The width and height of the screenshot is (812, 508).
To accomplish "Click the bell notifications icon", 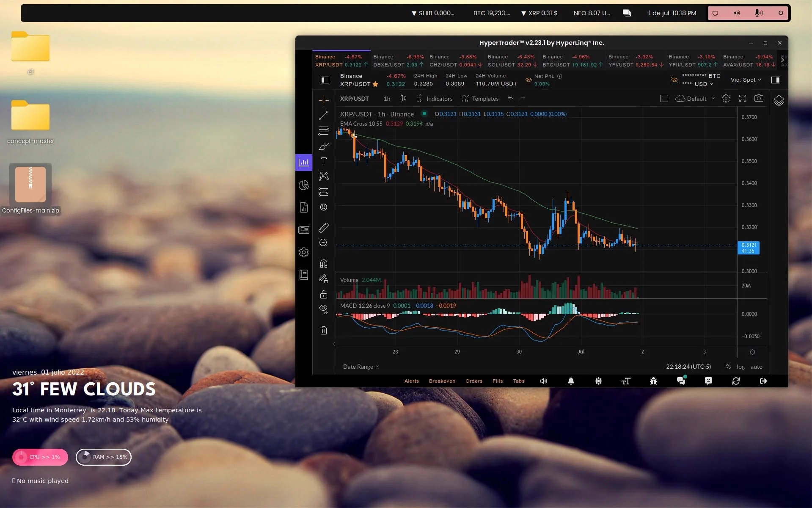I will (x=571, y=381).
